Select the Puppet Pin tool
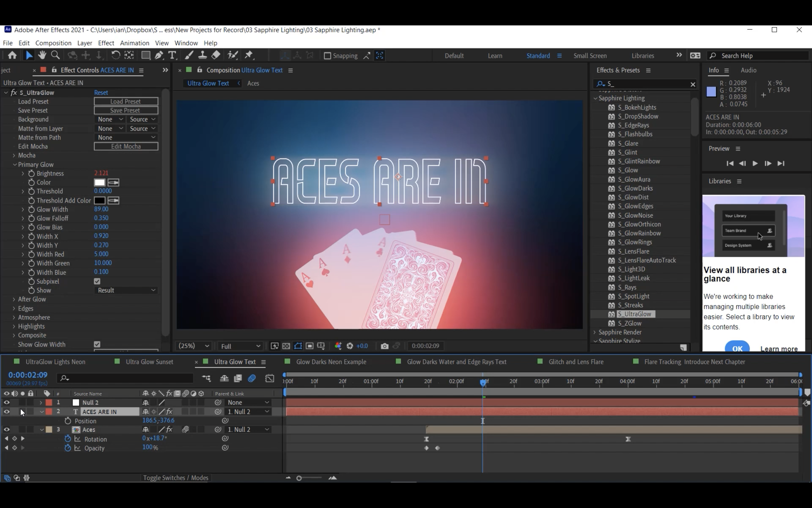 (249, 55)
